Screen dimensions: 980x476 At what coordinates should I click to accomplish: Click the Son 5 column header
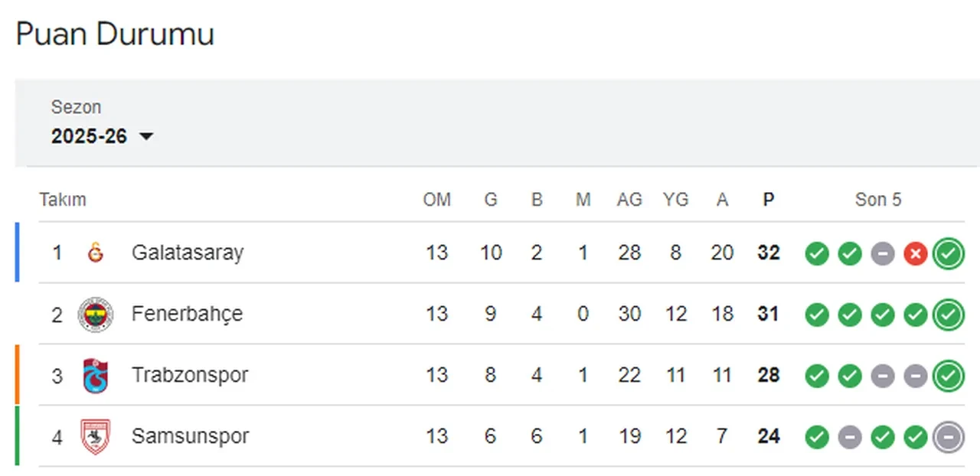tap(878, 200)
